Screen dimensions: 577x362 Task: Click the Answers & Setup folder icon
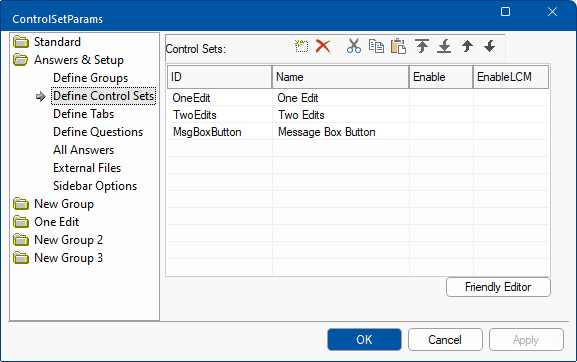pos(21,60)
